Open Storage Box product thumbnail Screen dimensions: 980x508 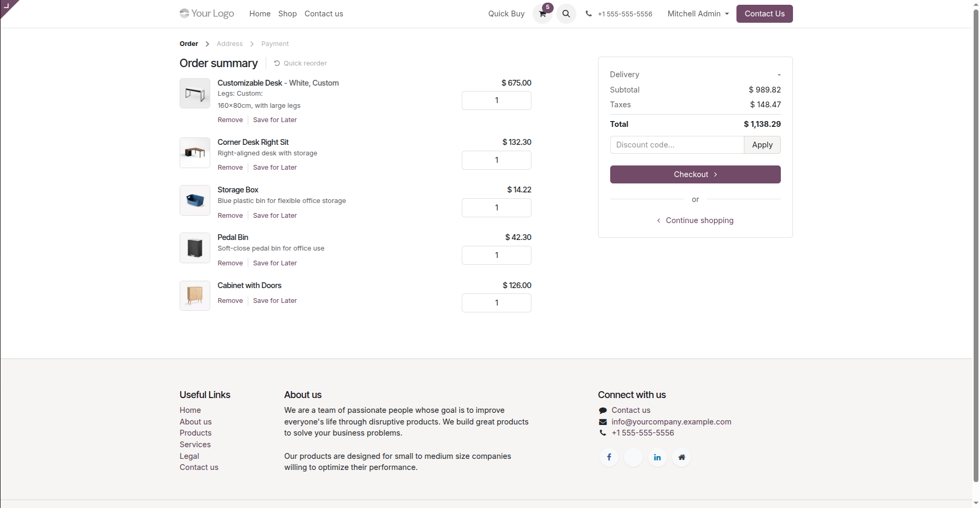[x=195, y=200]
